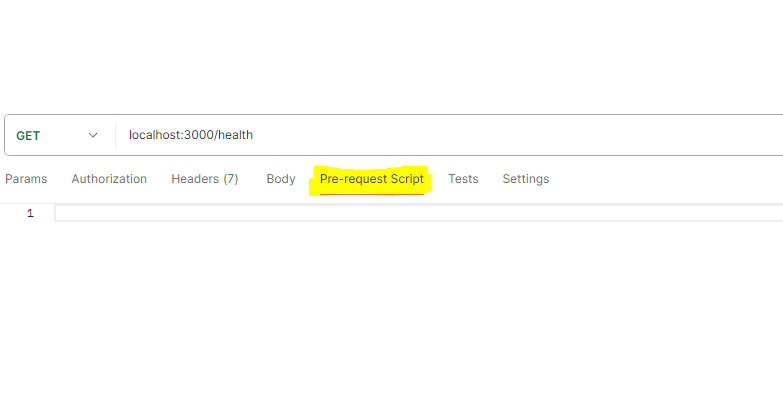
Task: Click the word Headers in tab row
Action: 195,179
